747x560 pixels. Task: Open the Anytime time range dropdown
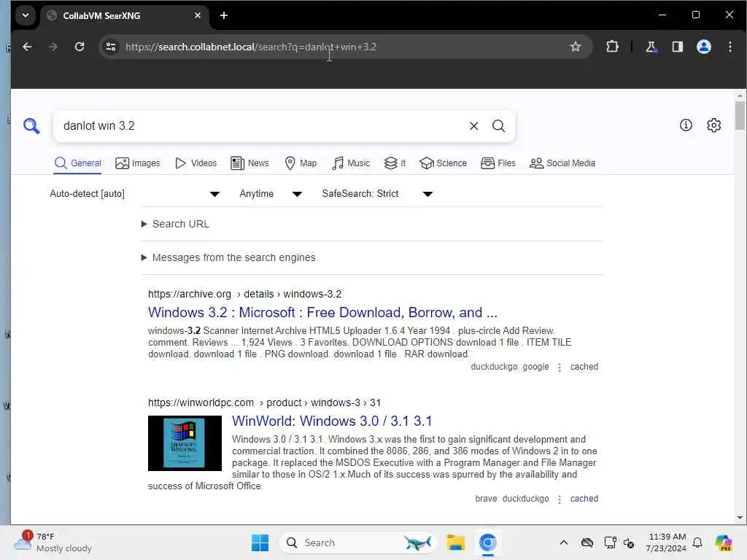[x=271, y=194]
